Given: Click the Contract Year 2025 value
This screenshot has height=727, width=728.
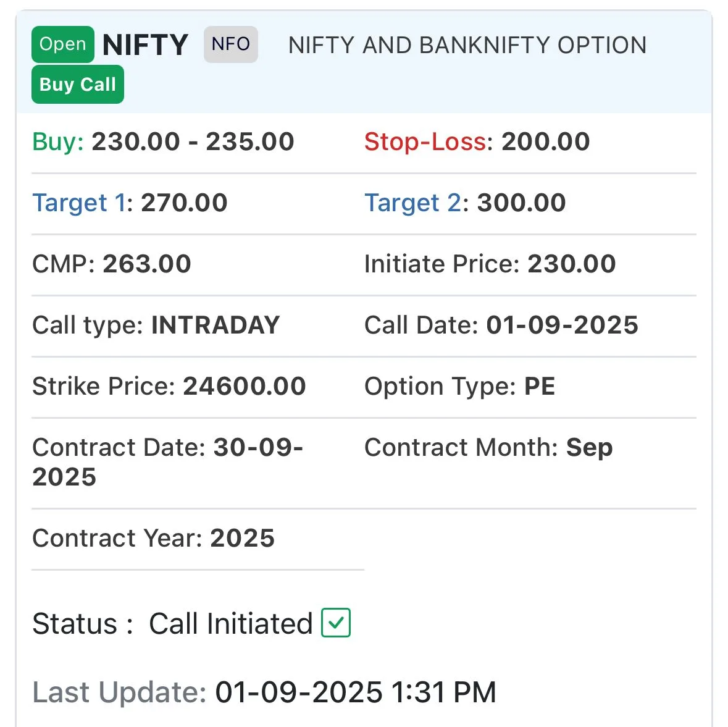Looking at the screenshot, I should (242, 539).
